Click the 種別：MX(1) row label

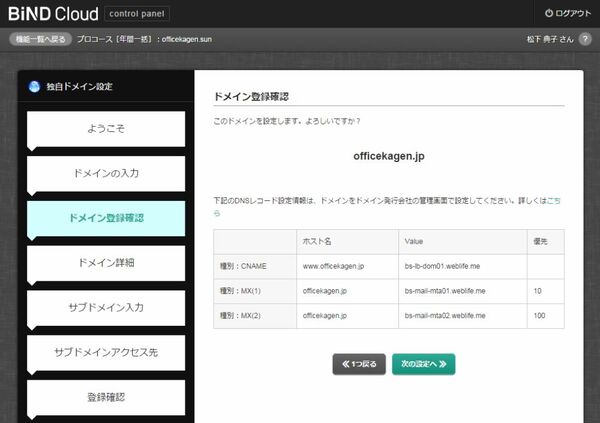255,291
